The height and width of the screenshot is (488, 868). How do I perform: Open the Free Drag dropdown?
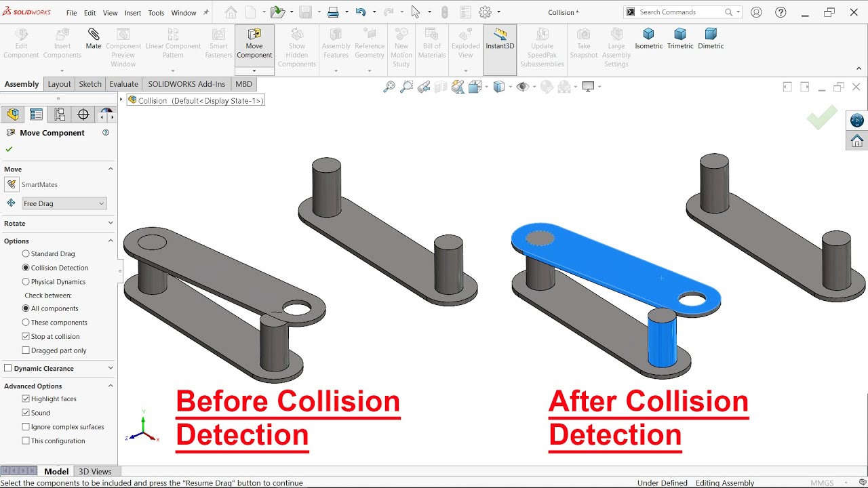(64, 203)
